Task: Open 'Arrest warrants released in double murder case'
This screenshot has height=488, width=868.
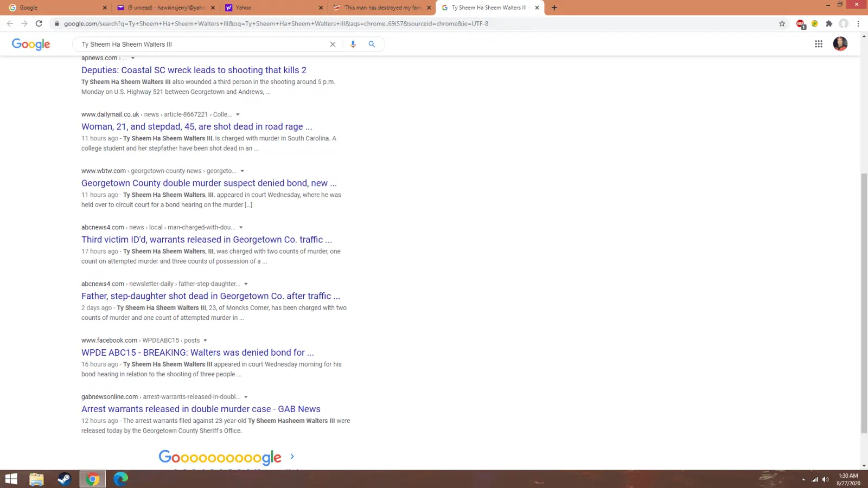Action: 201,409
